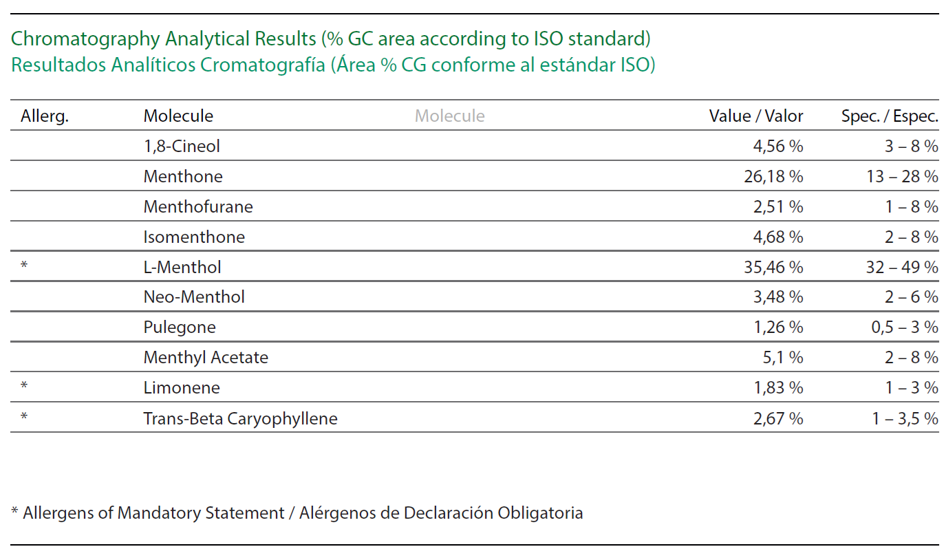
Task: Click the Value / Valor column header
Action: pos(756,116)
